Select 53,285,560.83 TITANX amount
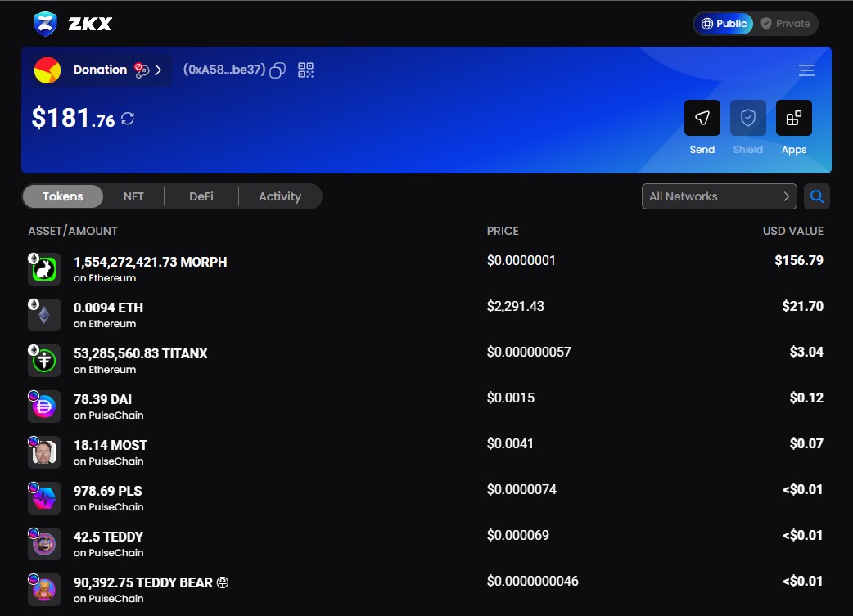The height and width of the screenshot is (616, 853). (x=140, y=353)
